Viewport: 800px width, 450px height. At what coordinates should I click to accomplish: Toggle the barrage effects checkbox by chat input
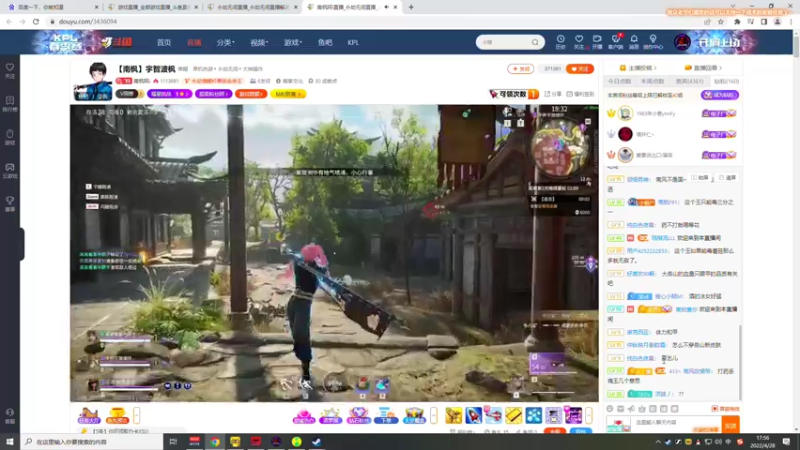pyautogui.click(x=714, y=409)
